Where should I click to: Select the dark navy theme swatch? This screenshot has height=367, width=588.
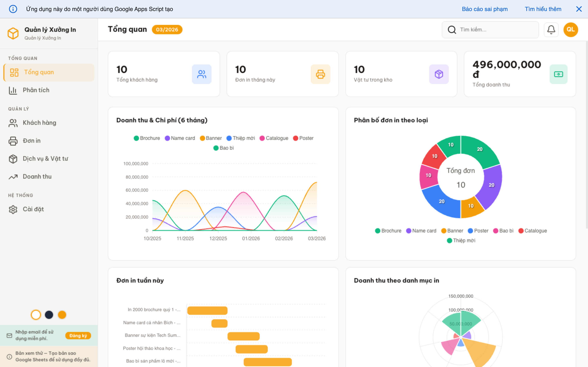49,315
